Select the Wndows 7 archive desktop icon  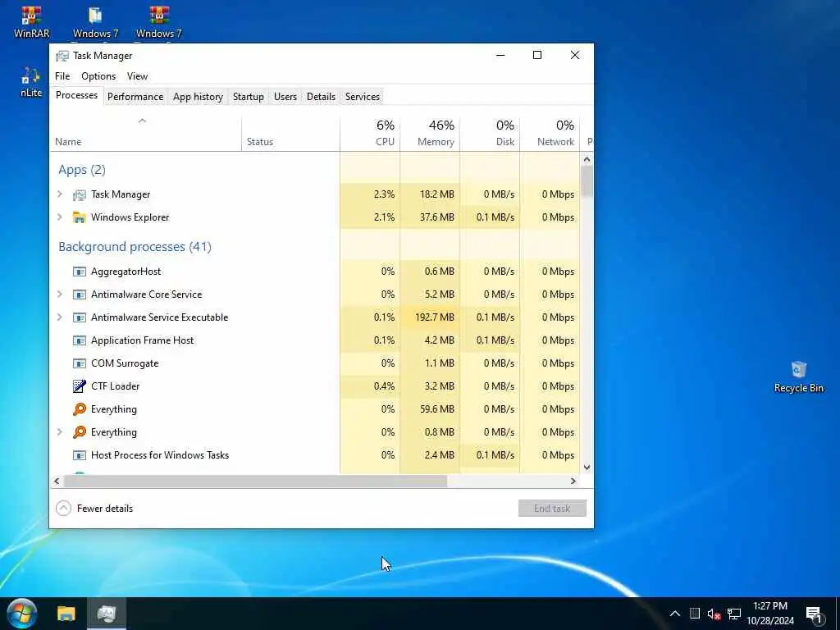pos(158,21)
